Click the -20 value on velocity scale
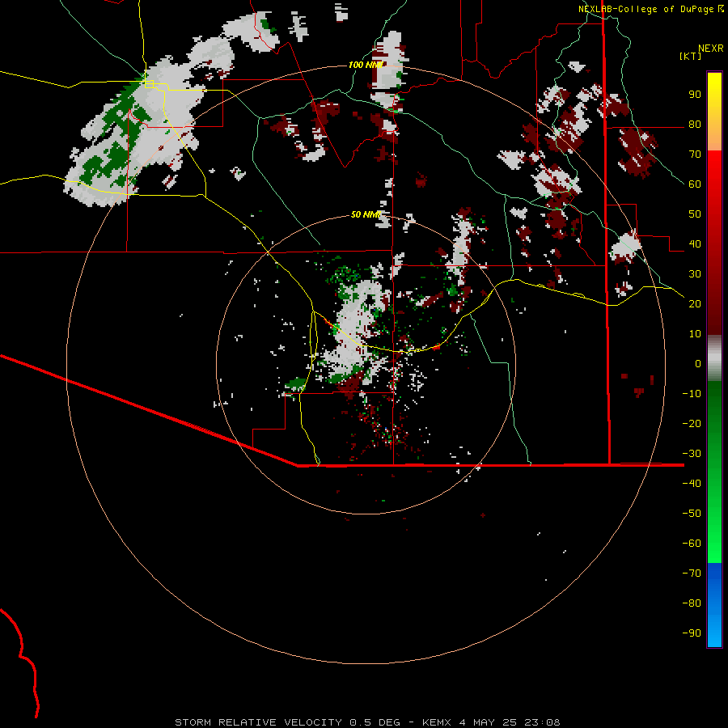This screenshot has width=728, height=728. click(x=692, y=424)
